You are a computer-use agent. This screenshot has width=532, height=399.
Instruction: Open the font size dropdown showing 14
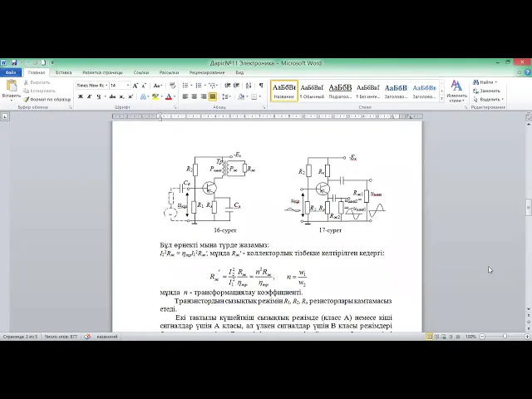(128, 86)
